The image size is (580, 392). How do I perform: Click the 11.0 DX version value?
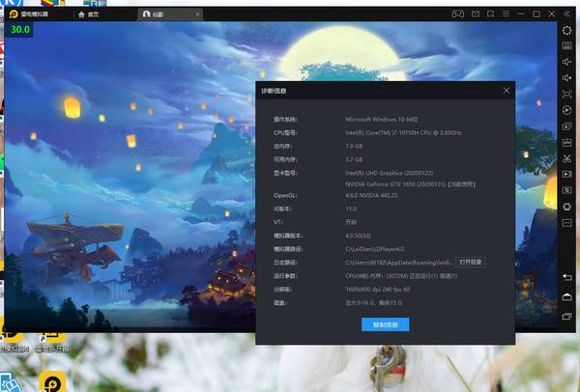click(x=351, y=209)
